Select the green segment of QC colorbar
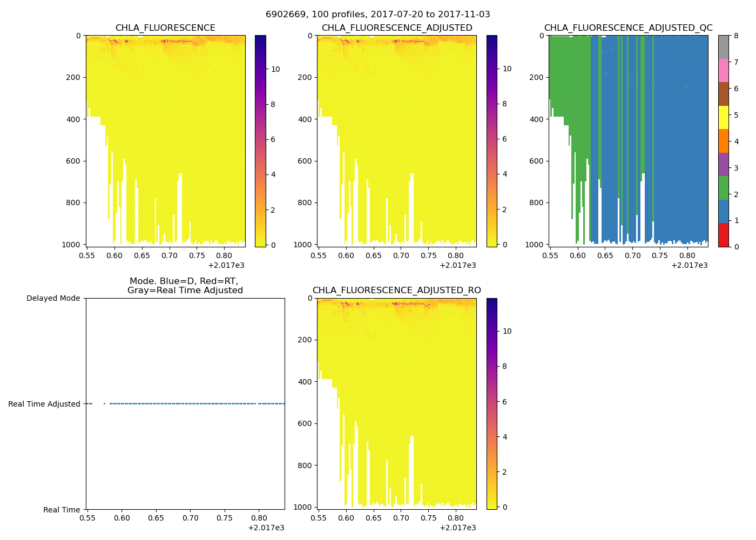This screenshot has height=540, width=756. [723, 188]
